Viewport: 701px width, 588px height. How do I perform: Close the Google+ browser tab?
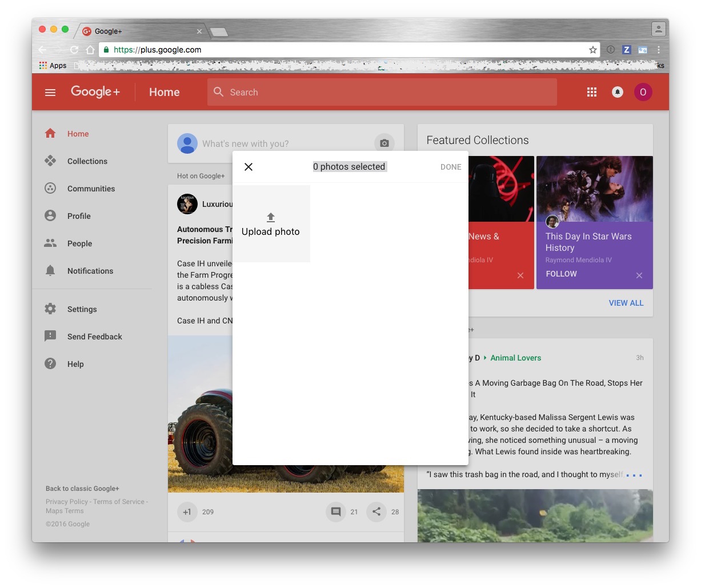(x=199, y=31)
